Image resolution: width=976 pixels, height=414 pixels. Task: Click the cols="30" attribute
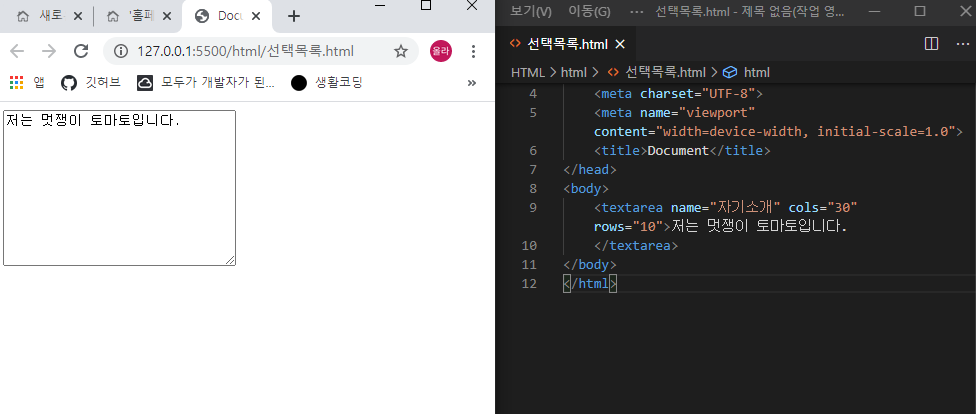(x=823, y=207)
